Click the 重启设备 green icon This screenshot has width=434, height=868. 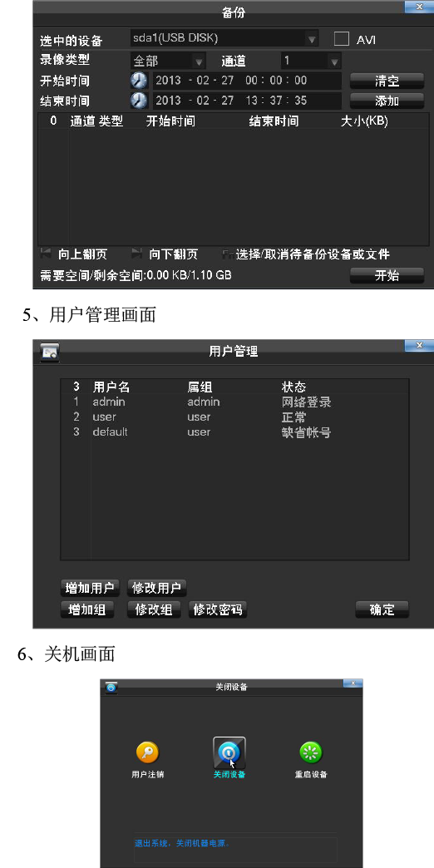point(311,752)
